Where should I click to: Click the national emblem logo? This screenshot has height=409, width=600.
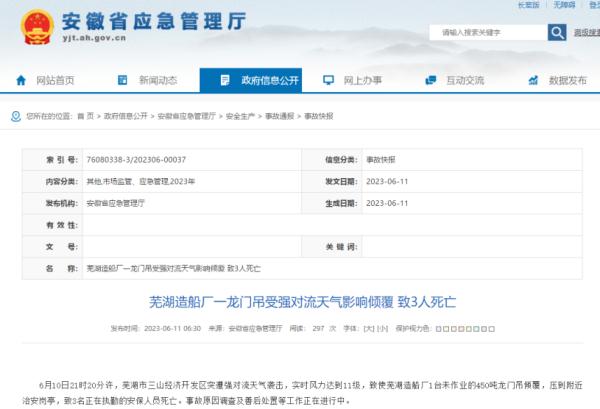click(x=37, y=27)
